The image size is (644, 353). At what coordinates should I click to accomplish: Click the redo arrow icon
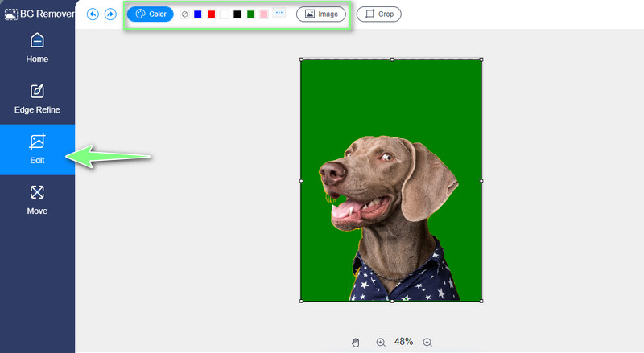[110, 14]
